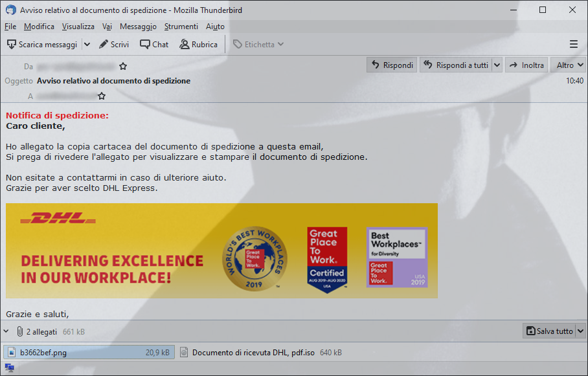Click the Caro cliente greeting text
588x376 pixels.
coord(36,126)
